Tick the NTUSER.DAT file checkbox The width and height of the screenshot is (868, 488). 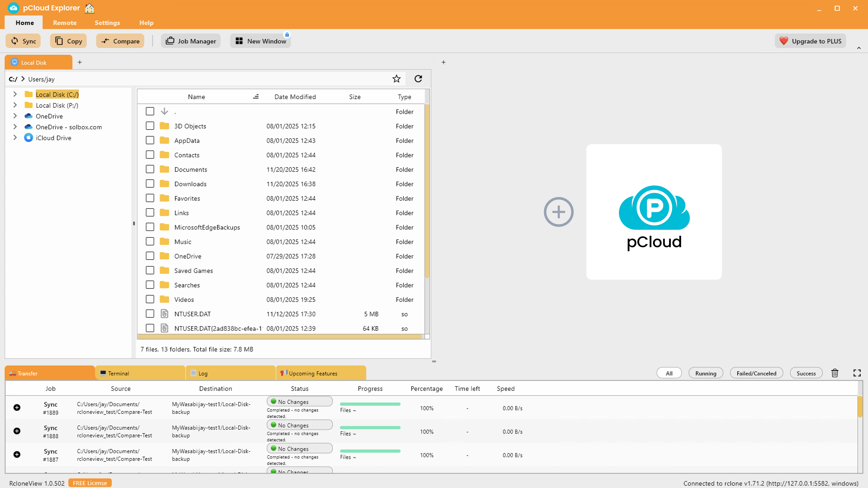click(150, 314)
